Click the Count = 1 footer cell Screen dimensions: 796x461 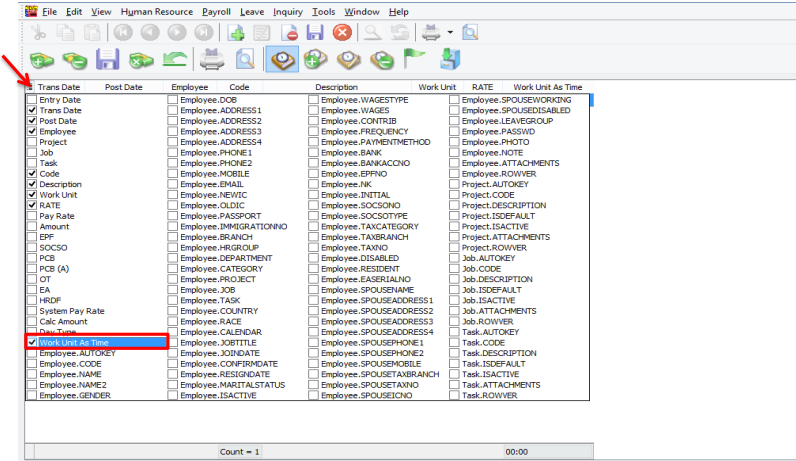[240, 451]
